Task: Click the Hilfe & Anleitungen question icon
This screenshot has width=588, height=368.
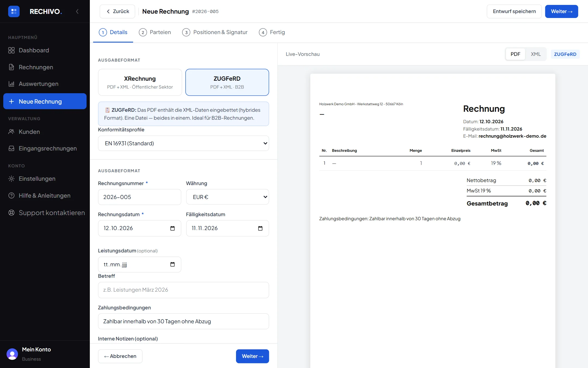Action: (x=11, y=195)
